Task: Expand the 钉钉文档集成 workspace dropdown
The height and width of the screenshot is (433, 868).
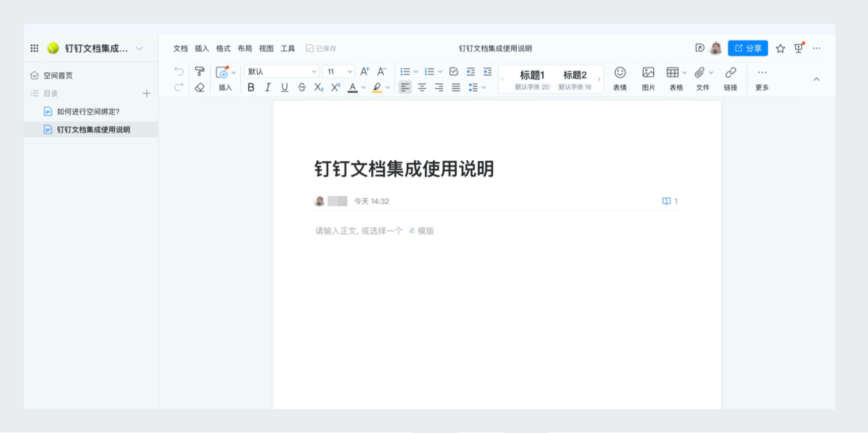Action: tap(139, 49)
